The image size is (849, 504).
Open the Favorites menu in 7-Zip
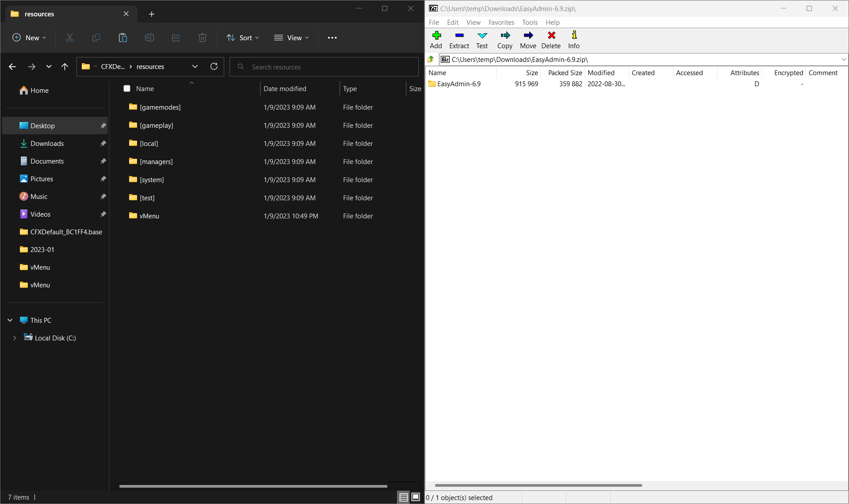[501, 22]
